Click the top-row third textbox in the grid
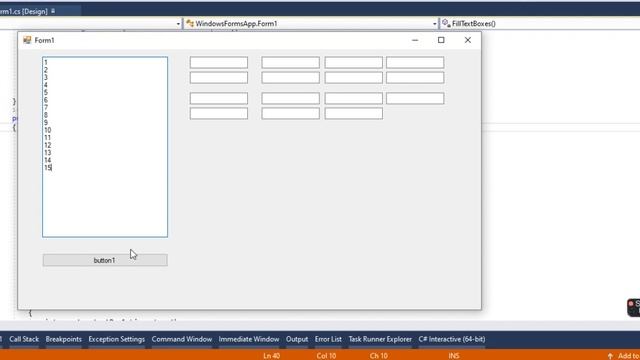 coord(354,62)
